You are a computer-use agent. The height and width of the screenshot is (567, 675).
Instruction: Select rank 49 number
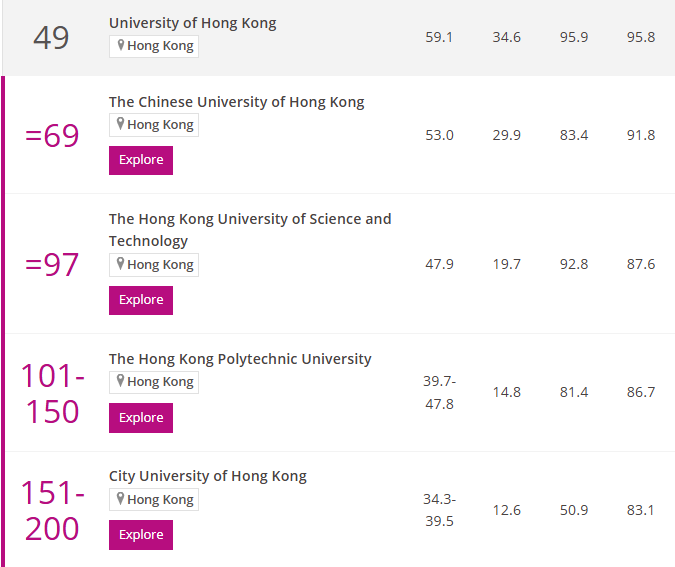51,38
